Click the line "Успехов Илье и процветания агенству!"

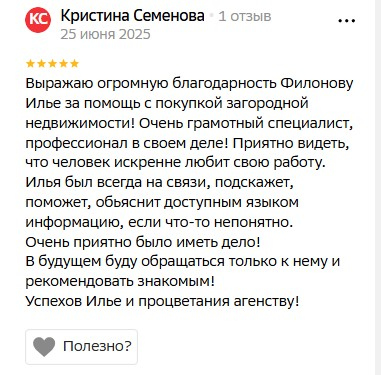(162, 302)
